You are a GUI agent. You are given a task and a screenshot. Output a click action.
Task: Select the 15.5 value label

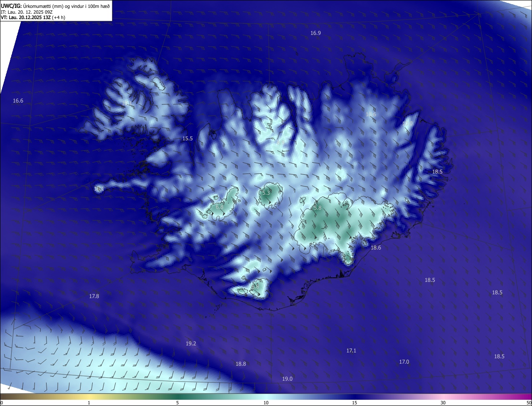point(187,138)
